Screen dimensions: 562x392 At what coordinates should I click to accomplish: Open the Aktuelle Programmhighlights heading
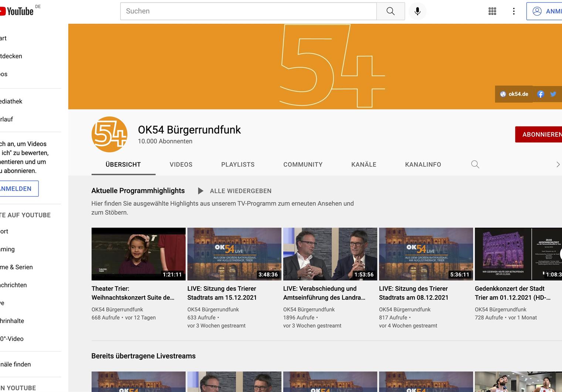tap(138, 190)
